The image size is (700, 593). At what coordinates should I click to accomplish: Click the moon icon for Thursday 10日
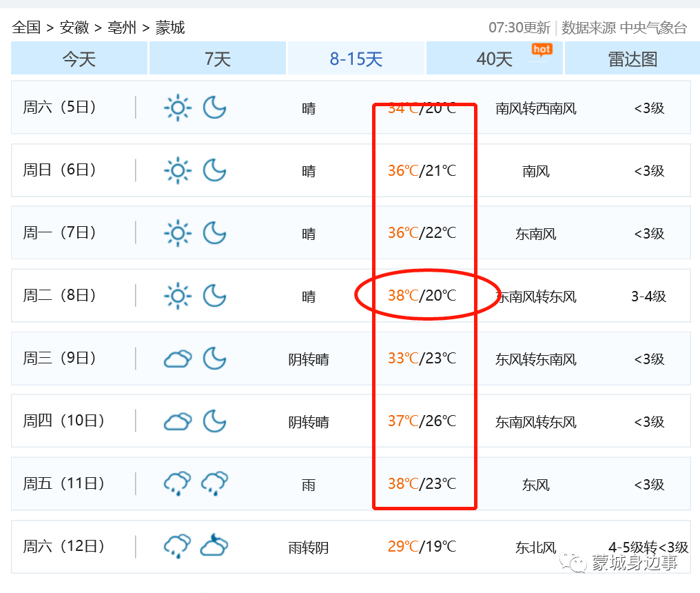click(x=214, y=421)
